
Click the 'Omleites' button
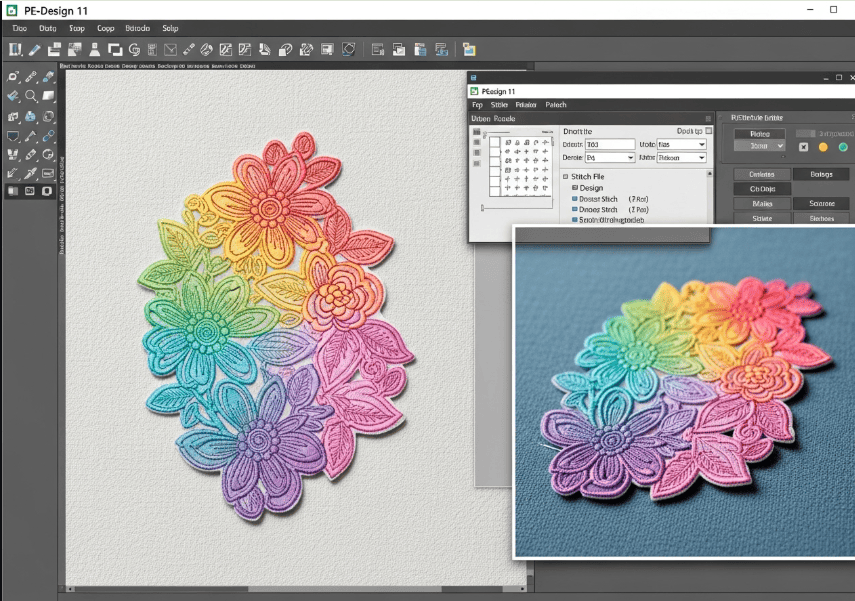tap(762, 175)
